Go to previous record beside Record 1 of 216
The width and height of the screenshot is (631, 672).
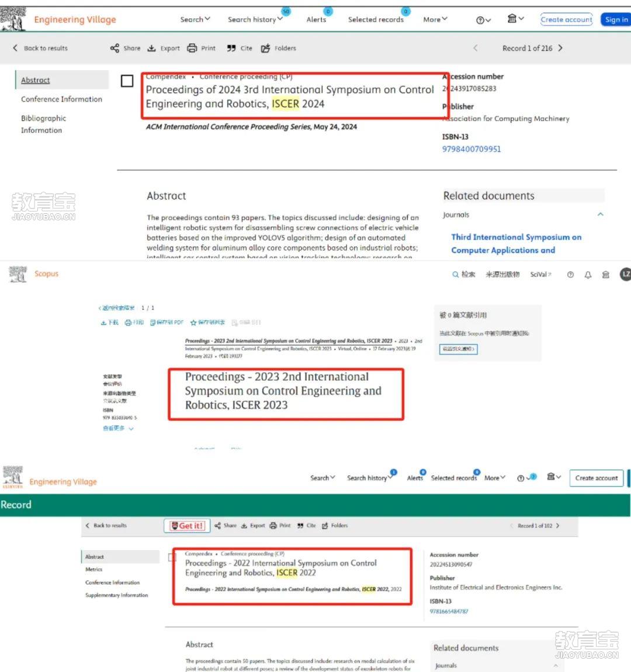coord(475,48)
